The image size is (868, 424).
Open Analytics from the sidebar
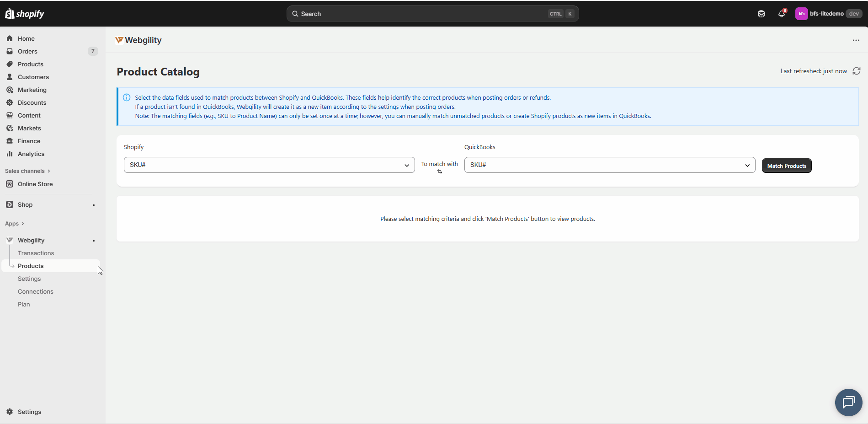[31, 154]
